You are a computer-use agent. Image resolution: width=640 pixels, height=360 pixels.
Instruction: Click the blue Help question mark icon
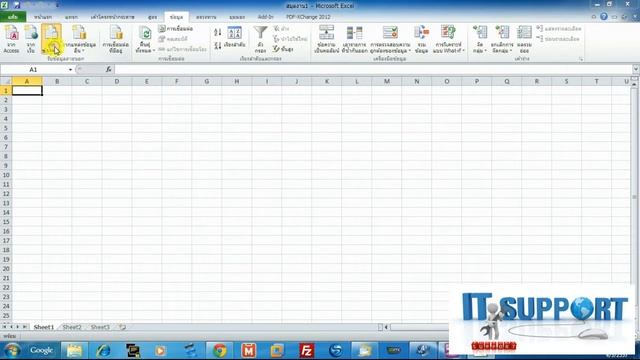click(604, 17)
